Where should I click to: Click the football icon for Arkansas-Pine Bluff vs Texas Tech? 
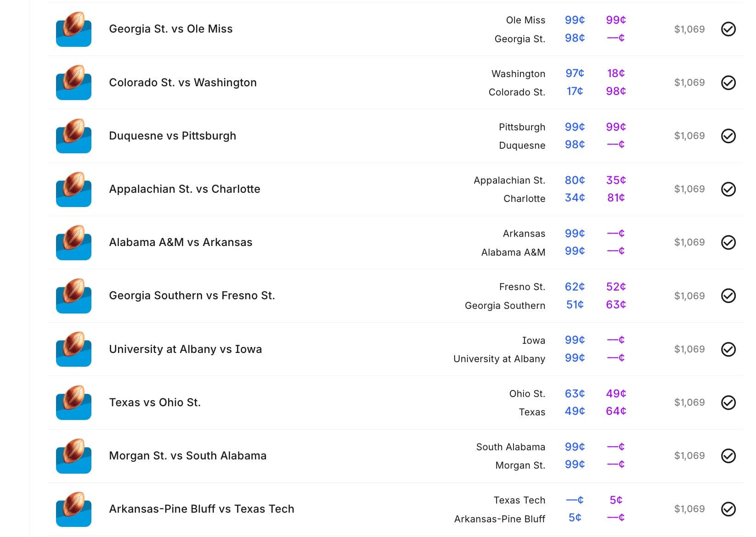pos(73,509)
